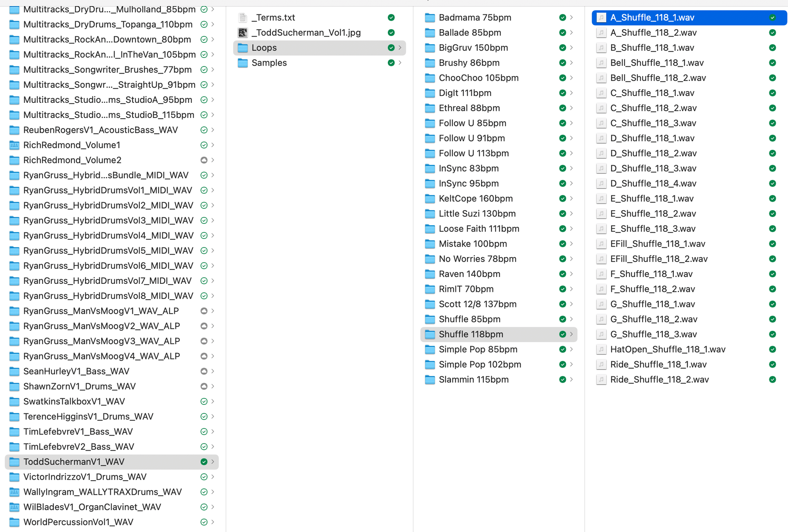Expand Loops folder via its chevron
This screenshot has height=532, width=788.
pos(400,48)
